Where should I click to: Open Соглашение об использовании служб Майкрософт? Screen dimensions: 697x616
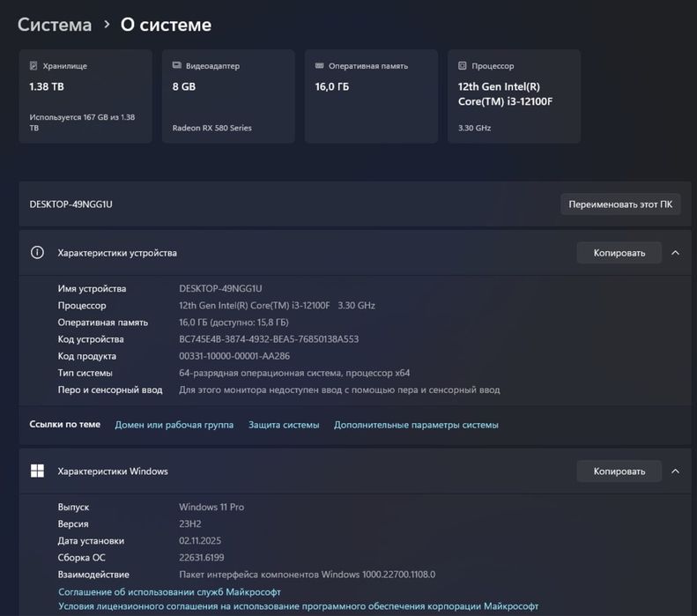click(169, 592)
